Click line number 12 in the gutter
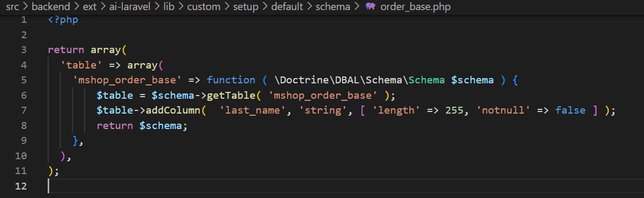Viewport: 644px width, 198px height. point(21,186)
